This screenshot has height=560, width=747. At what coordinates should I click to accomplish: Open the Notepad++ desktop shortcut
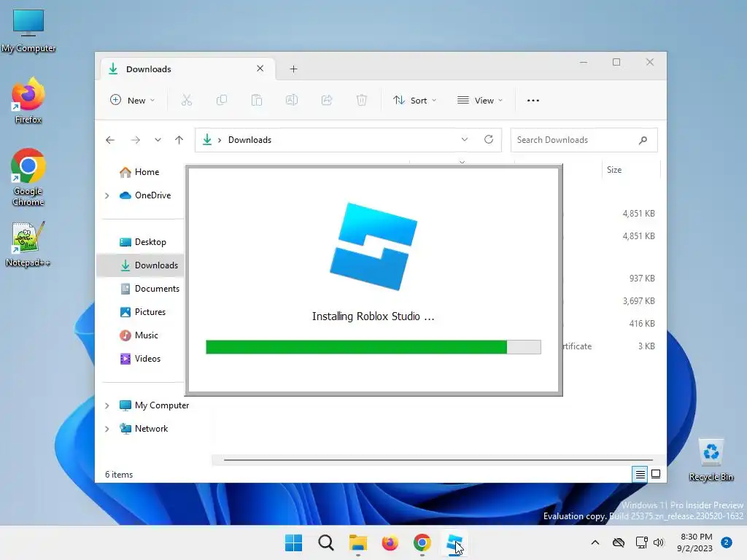(x=28, y=244)
